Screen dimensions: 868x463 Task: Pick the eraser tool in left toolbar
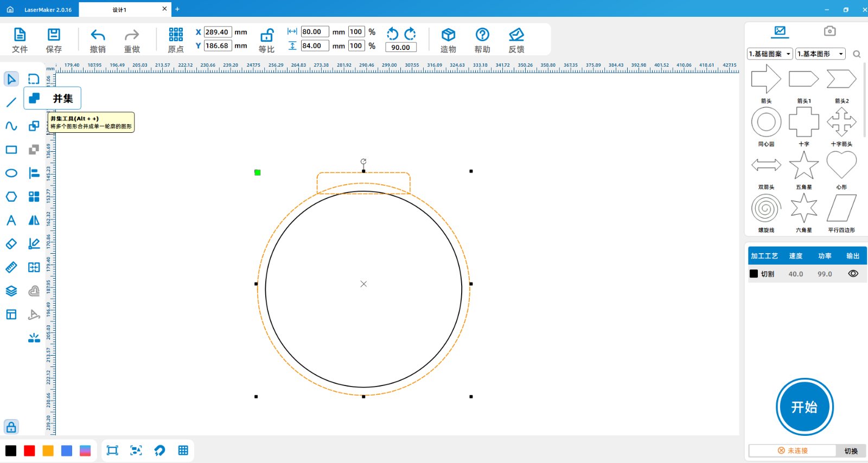11,244
